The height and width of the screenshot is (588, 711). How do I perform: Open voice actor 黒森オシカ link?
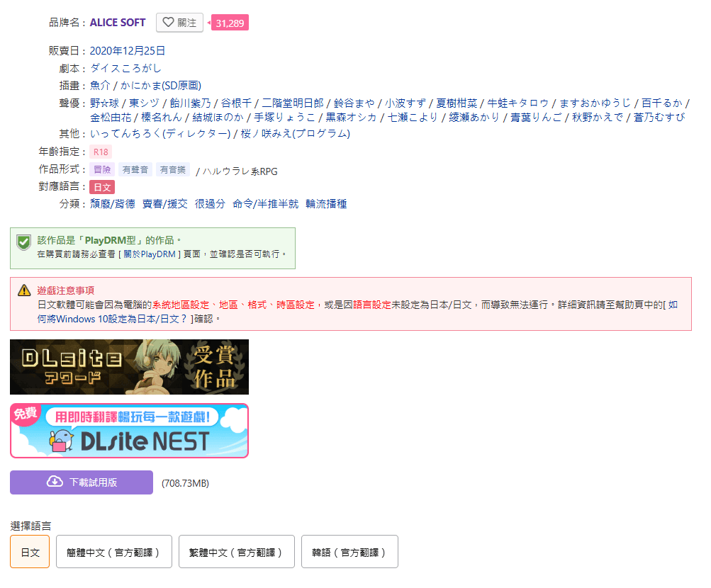[x=351, y=118]
